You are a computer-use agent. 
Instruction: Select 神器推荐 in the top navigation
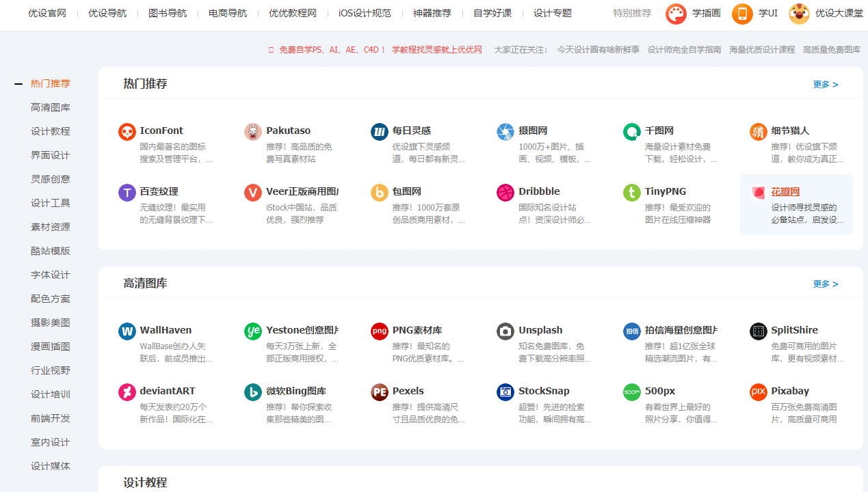(432, 13)
